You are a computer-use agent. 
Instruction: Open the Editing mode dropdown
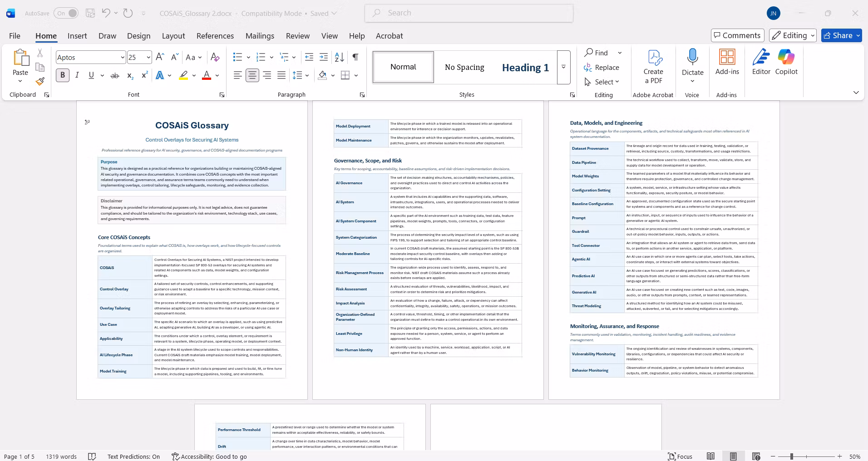793,35
